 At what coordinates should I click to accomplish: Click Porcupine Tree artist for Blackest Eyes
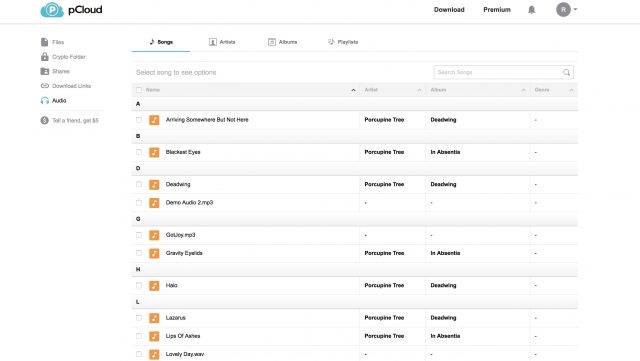(384, 152)
